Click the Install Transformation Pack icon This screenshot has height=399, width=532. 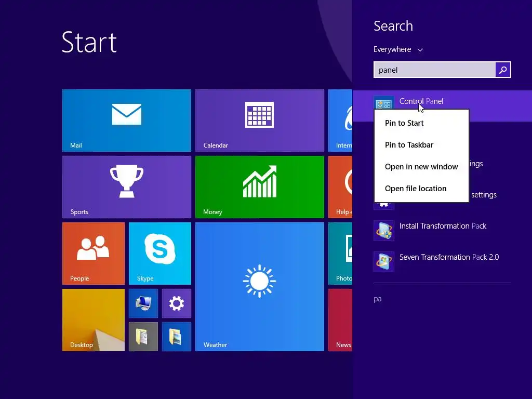click(x=384, y=231)
